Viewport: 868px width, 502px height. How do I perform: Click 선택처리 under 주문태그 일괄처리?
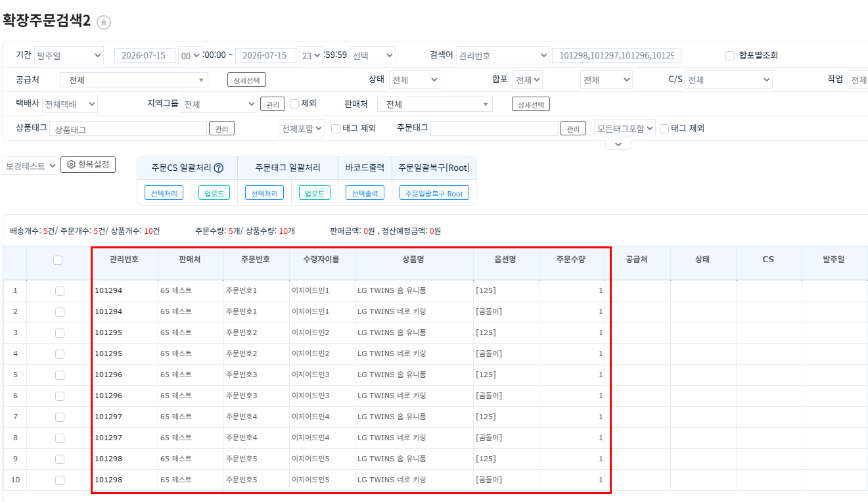pyautogui.click(x=265, y=193)
